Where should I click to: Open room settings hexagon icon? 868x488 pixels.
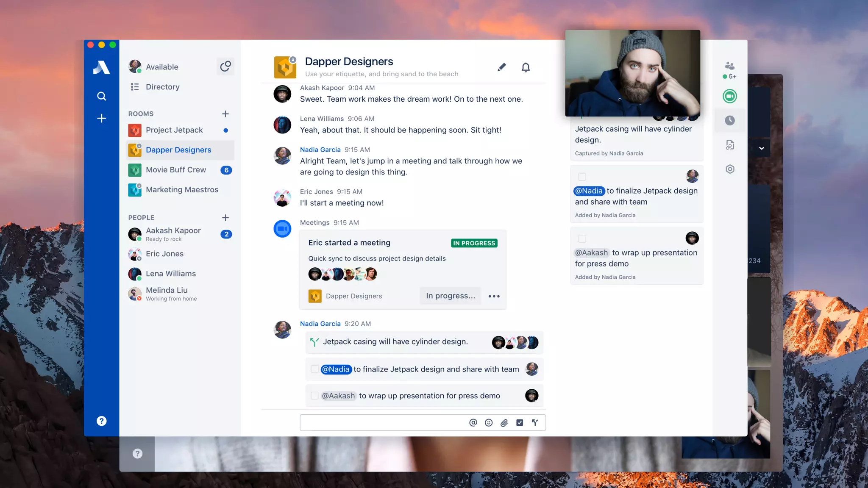click(x=729, y=169)
